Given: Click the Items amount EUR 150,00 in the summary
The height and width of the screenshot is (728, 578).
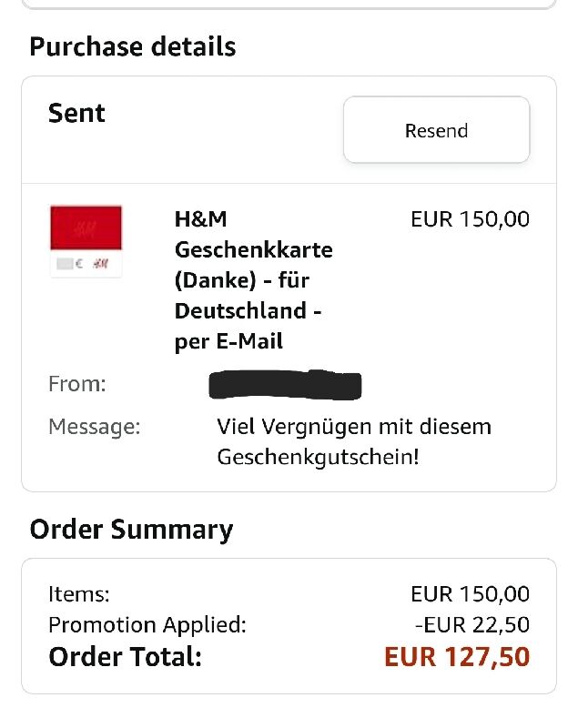Looking at the screenshot, I should pyautogui.click(x=470, y=594).
